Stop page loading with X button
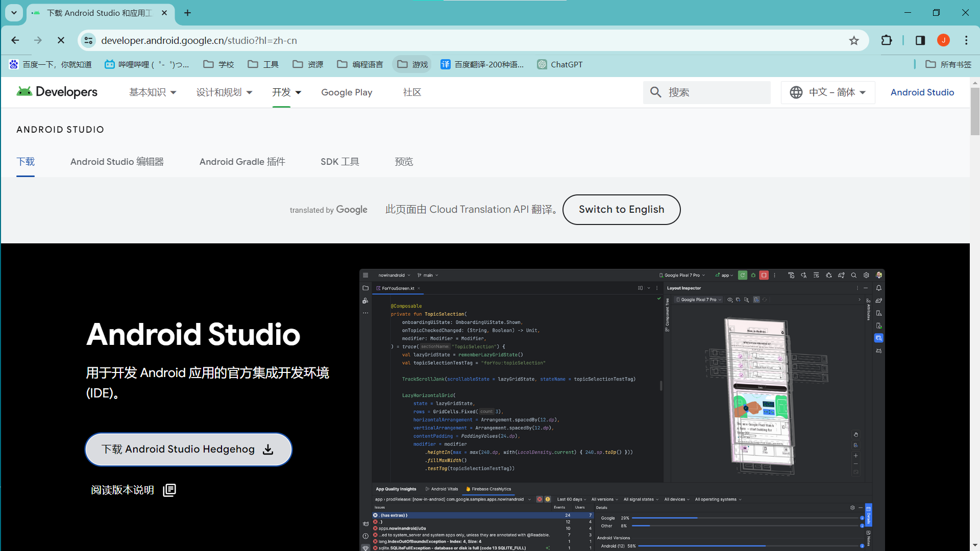 click(61, 40)
